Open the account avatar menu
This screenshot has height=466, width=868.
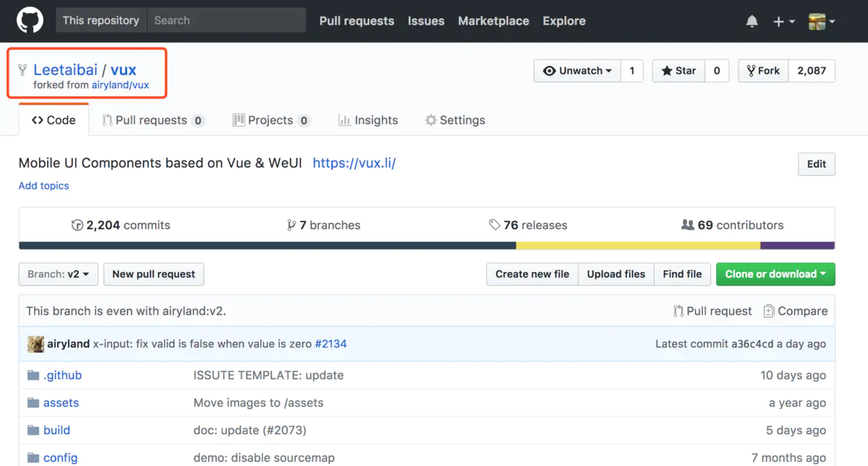point(821,21)
